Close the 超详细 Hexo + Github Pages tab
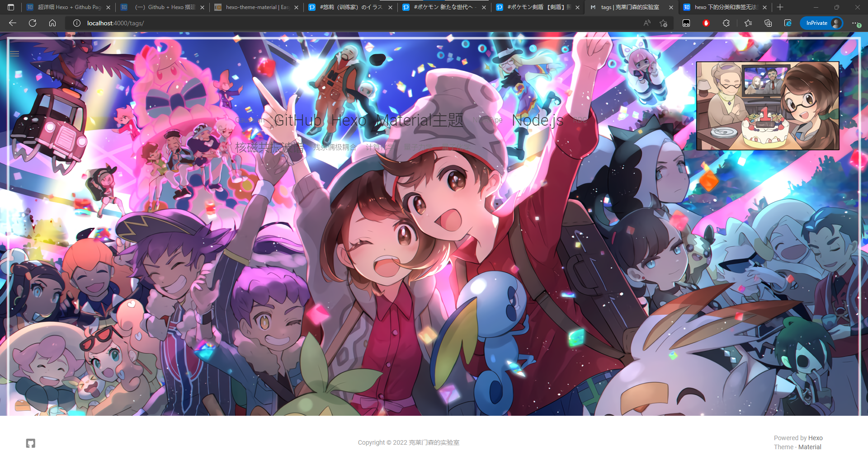The image size is (868, 470). pos(108,7)
